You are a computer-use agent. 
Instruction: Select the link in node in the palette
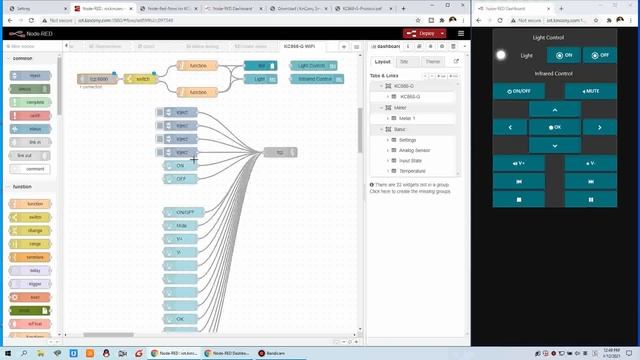(x=30, y=142)
